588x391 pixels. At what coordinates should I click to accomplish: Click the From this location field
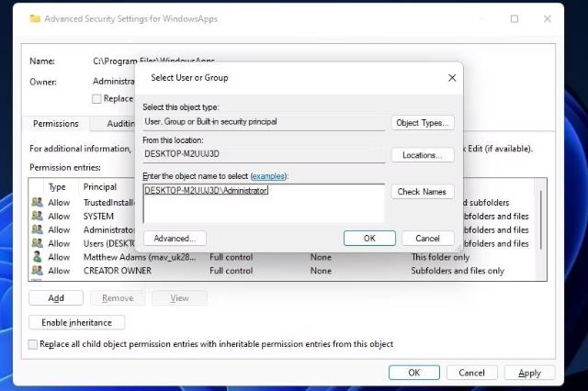point(264,154)
